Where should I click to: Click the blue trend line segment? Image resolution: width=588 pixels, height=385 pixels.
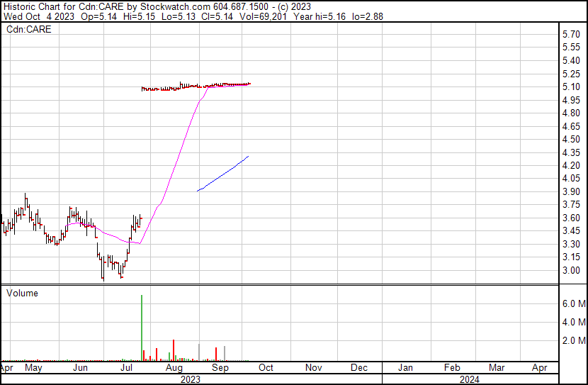222,174
